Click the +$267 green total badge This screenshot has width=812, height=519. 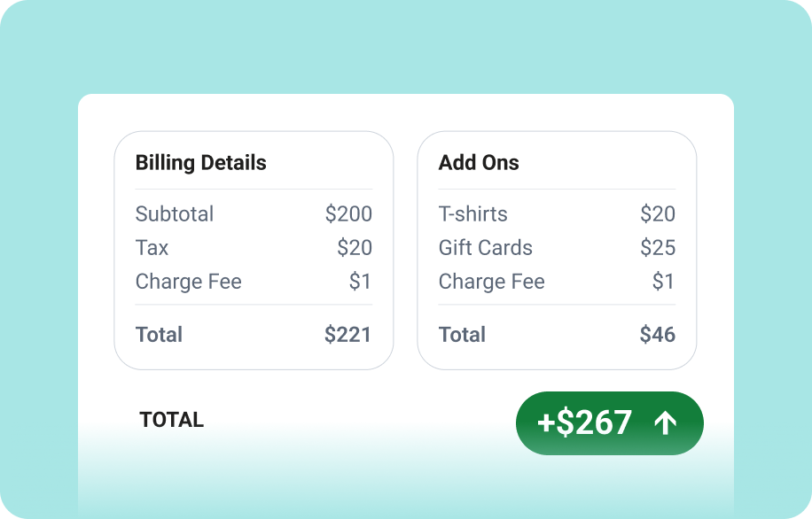click(610, 423)
